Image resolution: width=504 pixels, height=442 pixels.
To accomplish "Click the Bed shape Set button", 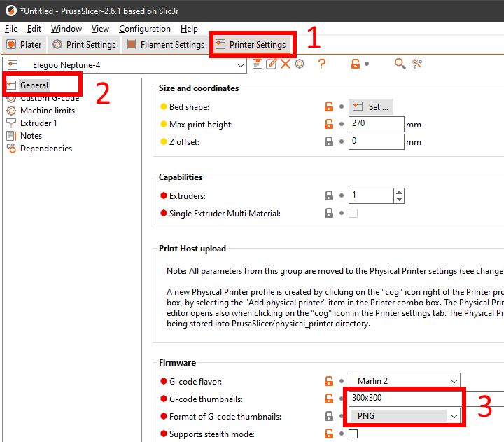I will pyautogui.click(x=370, y=106).
